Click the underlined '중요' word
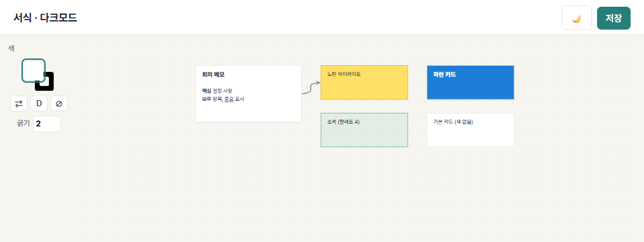The image size is (644, 242). pyautogui.click(x=229, y=99)
